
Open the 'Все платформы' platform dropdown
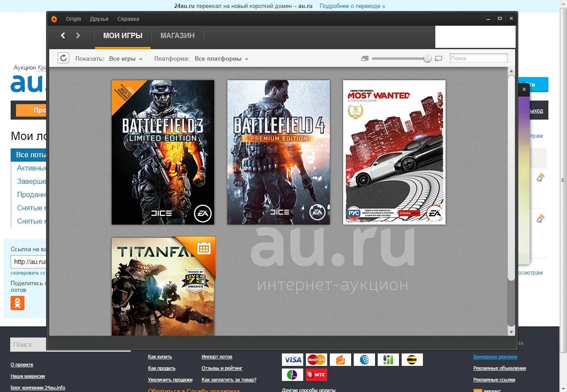point(221,58)
